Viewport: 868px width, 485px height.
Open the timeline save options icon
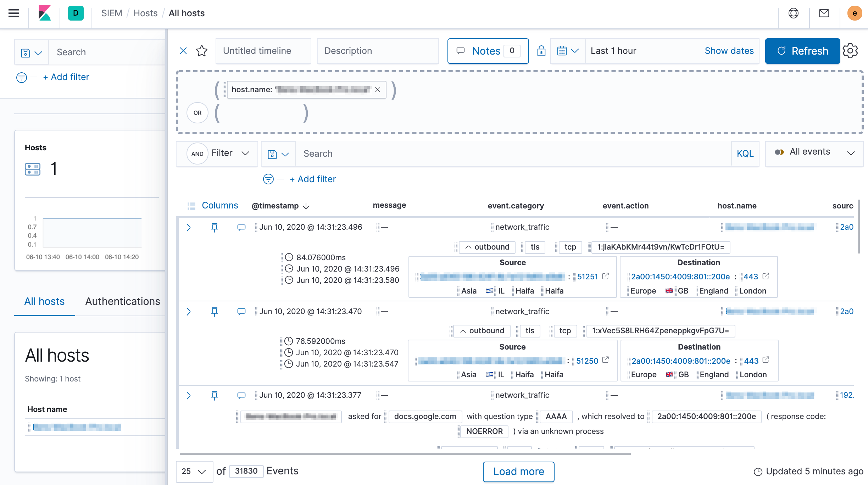click(x=278, y=154)
